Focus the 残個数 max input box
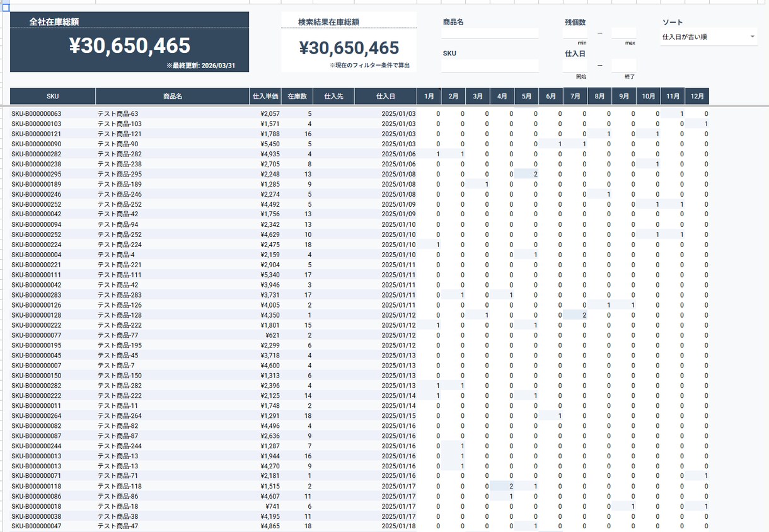Viewport: 769px width, 532px height. click(623, 33)
